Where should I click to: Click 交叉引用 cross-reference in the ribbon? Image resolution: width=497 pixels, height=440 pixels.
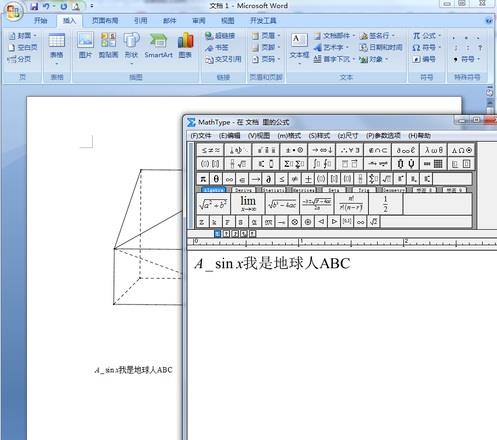[223, 60]
